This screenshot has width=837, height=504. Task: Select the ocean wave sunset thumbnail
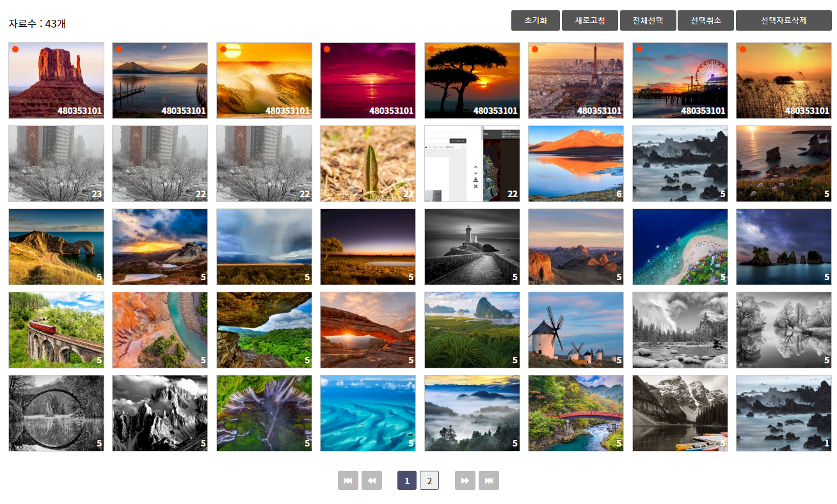pos(264,81)
